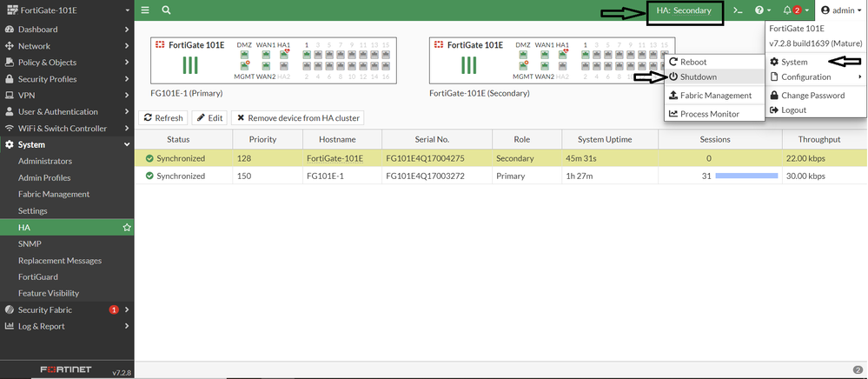Open the notifications bell icon
The image size is (868, 379).
click(x=788, y=10)
